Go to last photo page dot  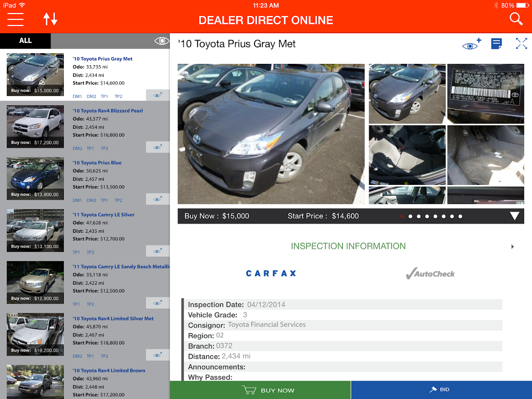click(460, 216)
